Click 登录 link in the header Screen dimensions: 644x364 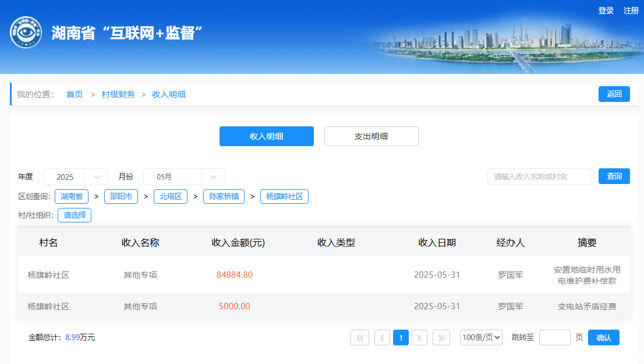pyautogui.click(x=606, y=10)
